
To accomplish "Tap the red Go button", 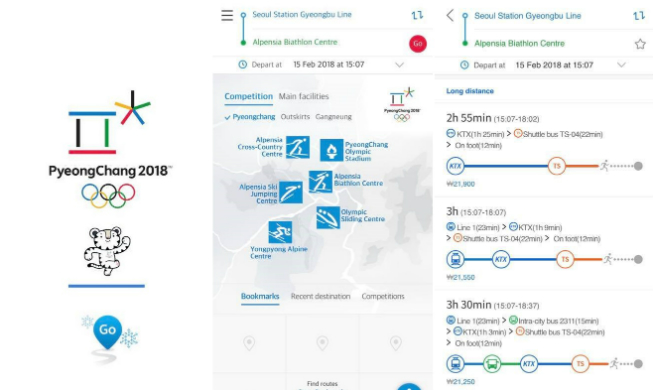I will [418, 43].
